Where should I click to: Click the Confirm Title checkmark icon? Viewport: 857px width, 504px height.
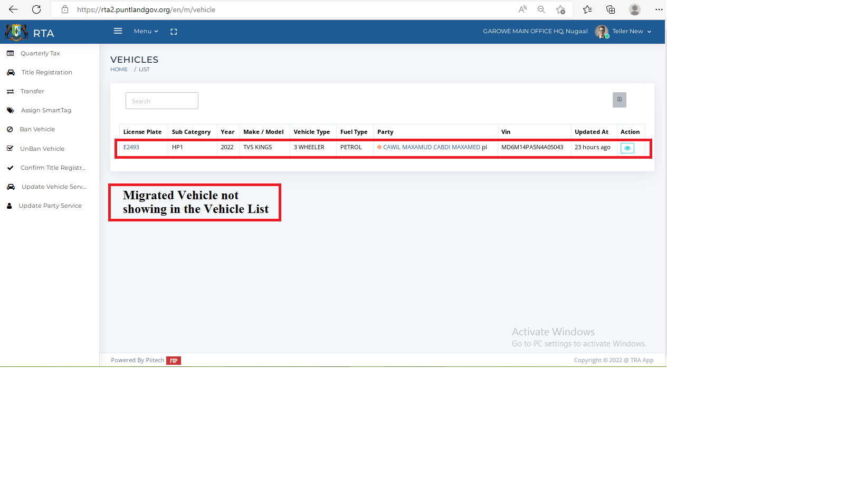10,168
